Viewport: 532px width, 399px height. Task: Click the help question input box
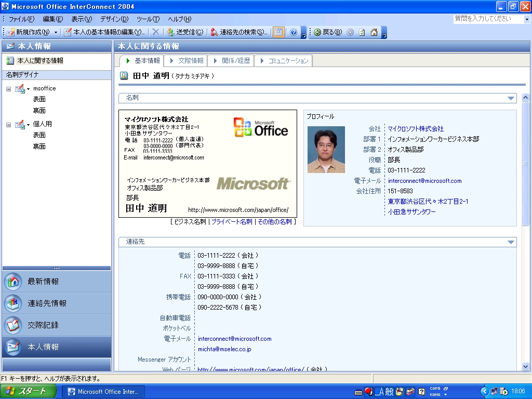tap(488, 19)
